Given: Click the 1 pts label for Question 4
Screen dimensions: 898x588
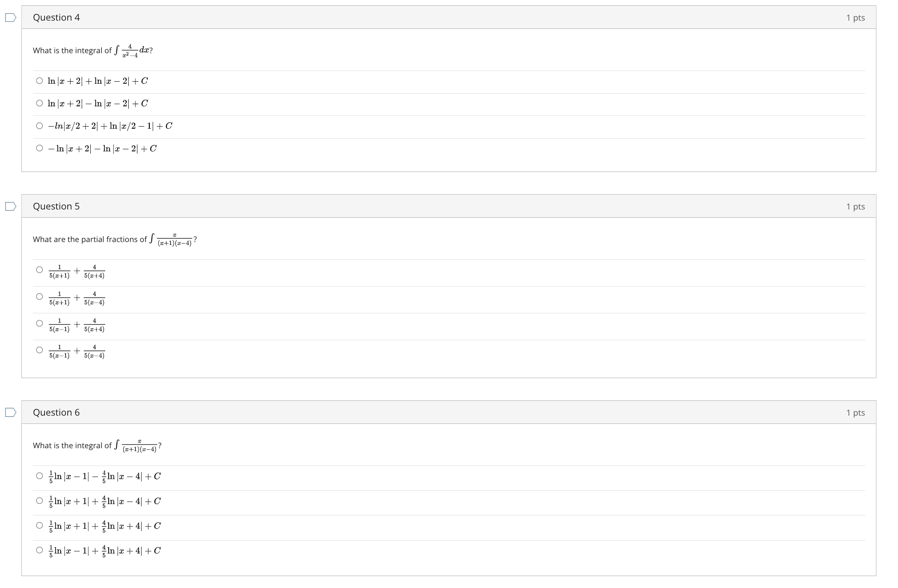Looking at the screenshot, I should 855,17.
